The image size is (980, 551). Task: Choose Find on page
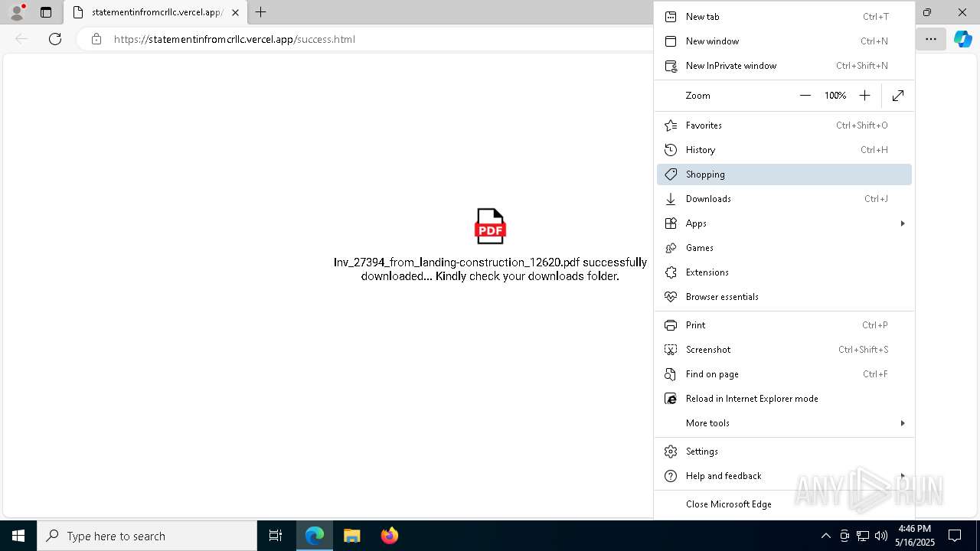[x=784, y=374]
